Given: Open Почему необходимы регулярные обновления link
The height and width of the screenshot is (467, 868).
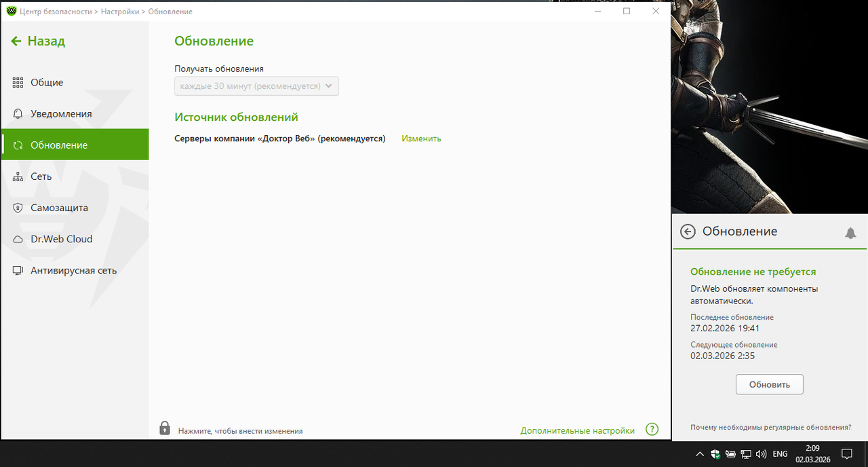Looking at the screenshot, I should coord(770,428).
